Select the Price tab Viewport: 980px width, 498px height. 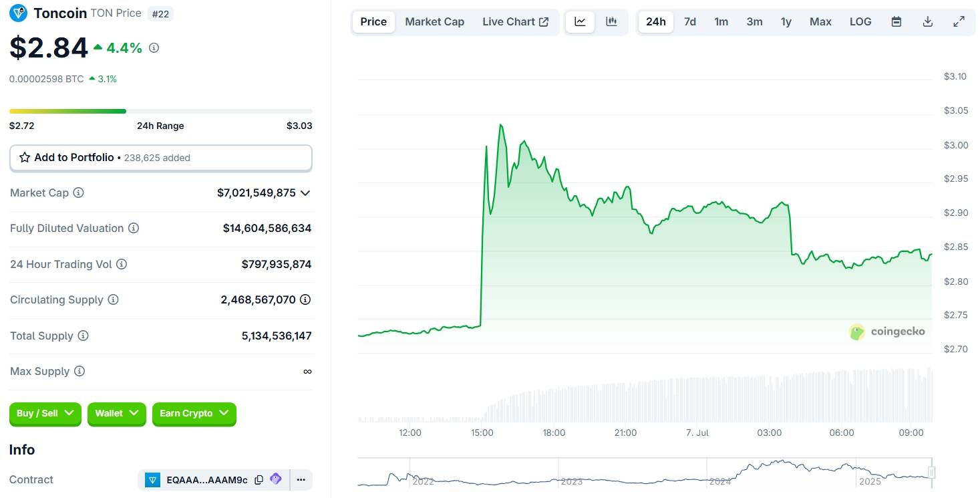coord(373,21)
